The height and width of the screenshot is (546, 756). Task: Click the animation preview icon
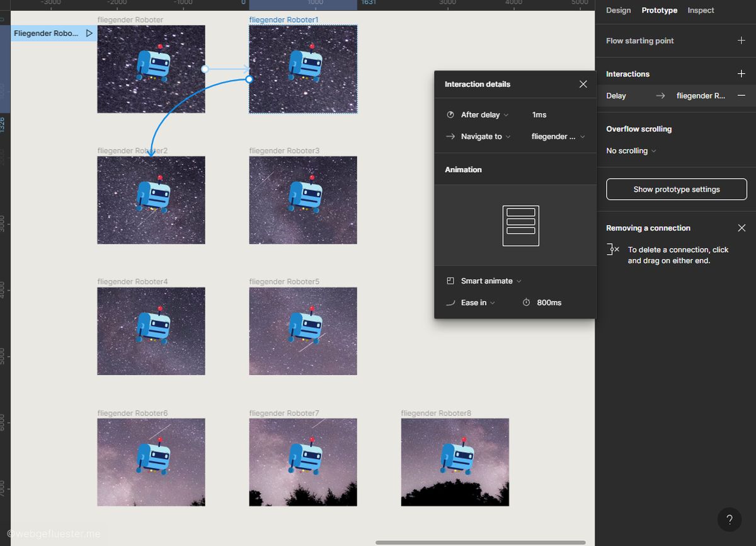[520, 226]
